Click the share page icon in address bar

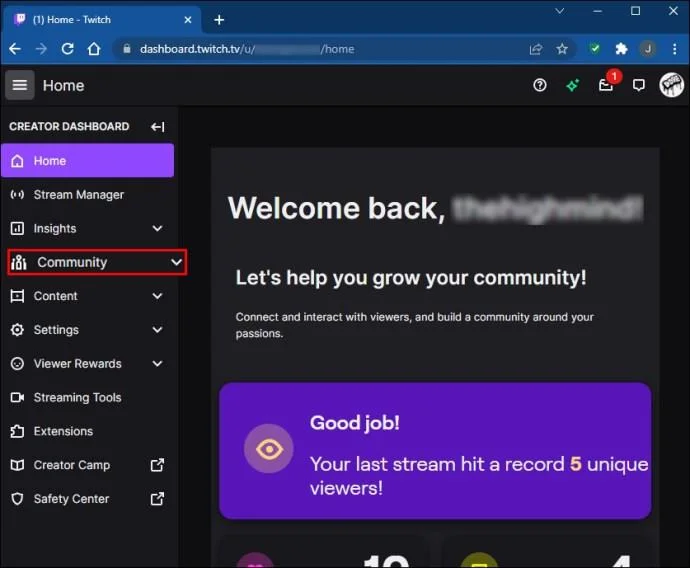[x=536, y=49]
